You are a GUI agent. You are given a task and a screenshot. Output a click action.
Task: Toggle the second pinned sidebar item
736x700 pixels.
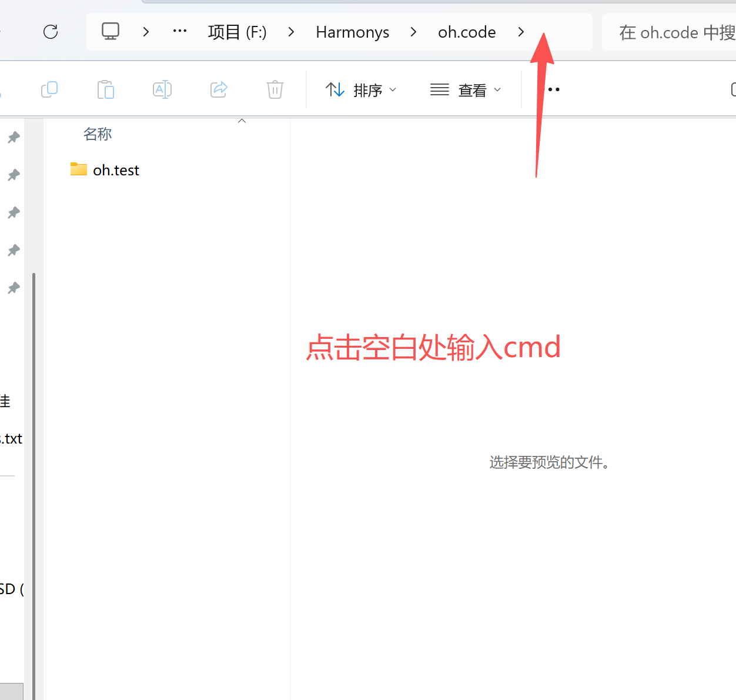[13, 175]
